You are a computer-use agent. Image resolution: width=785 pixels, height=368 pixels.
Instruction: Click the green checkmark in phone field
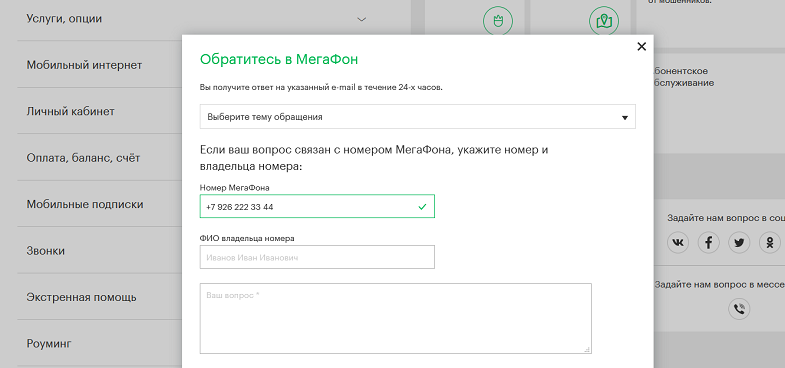coord(422,206)
